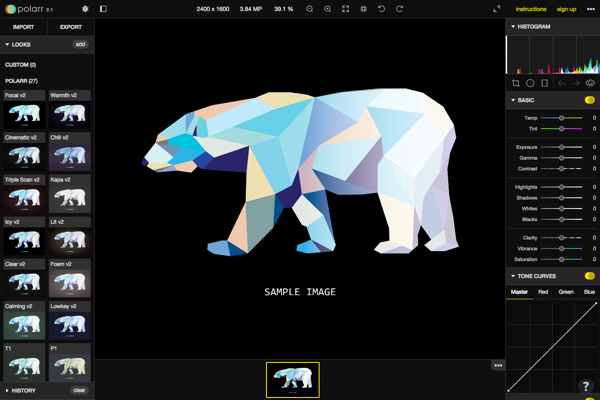Click the Exposure slider handle
600x400 pixels.
point(562,147)
